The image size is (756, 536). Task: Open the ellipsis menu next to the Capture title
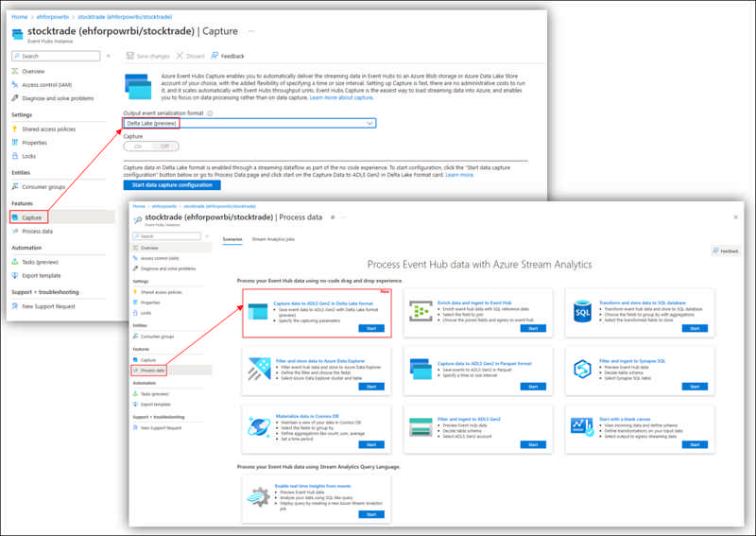[250, 31]
